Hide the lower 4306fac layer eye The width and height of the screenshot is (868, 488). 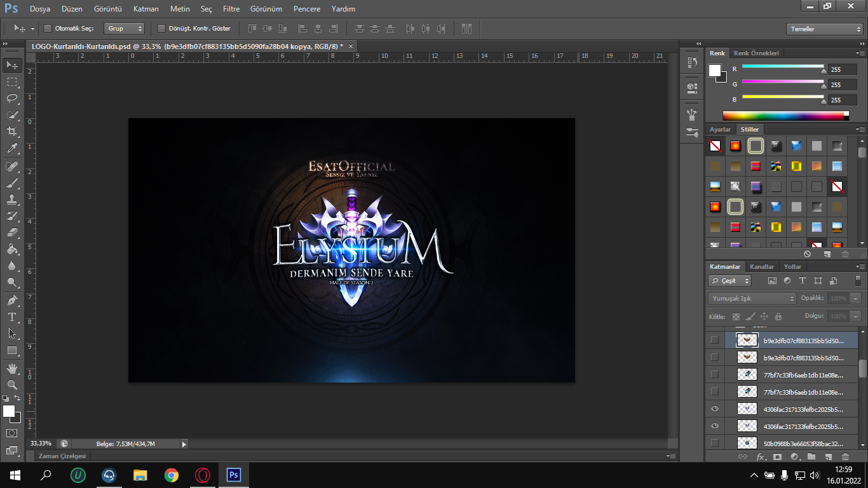click(715, 426)
